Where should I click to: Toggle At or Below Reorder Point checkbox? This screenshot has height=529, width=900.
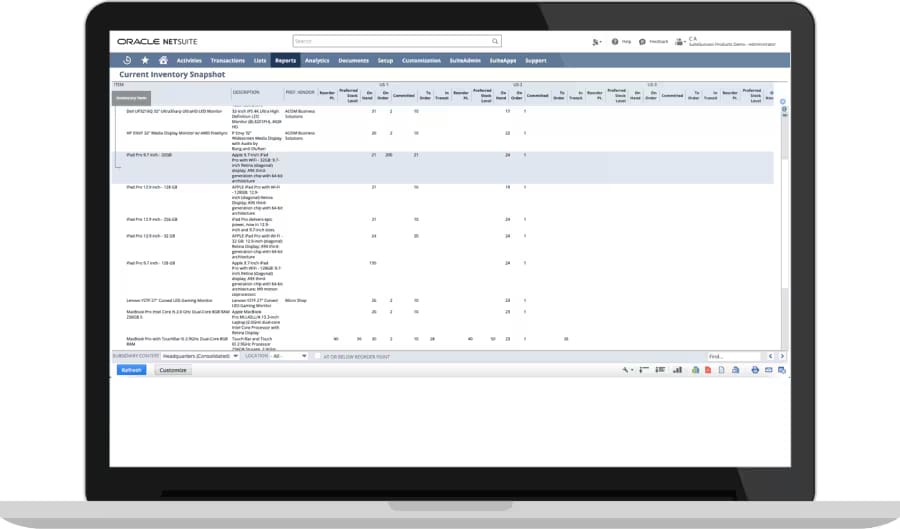click(317, 356)
